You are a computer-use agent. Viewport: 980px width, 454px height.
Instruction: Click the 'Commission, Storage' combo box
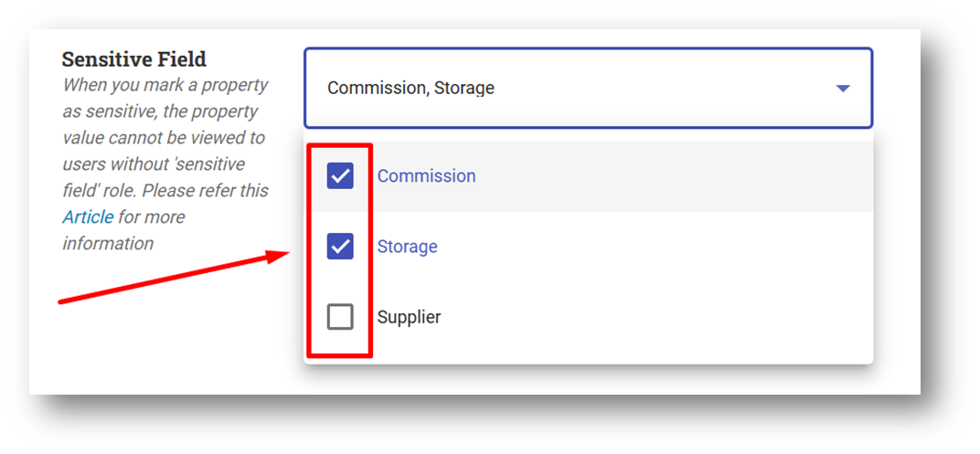click(x=588, y=88)
